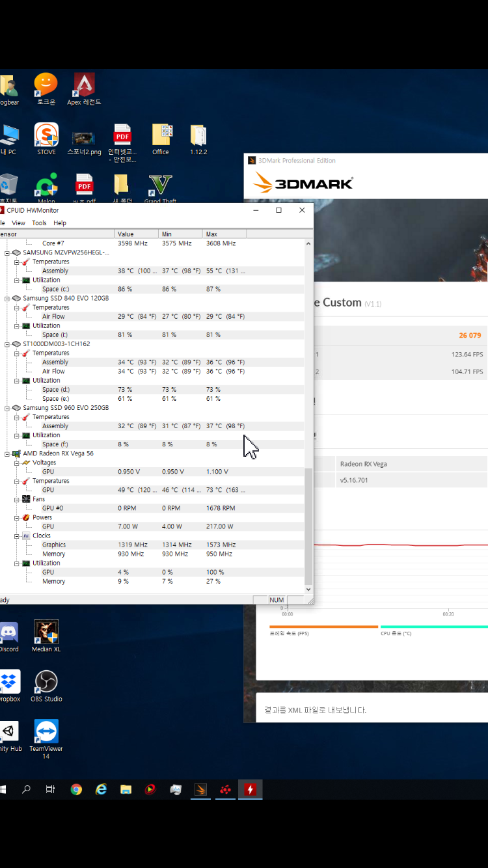Select the Space (i:) utilization row
Viewport: 488px width, 868px height.
(152, 334)
